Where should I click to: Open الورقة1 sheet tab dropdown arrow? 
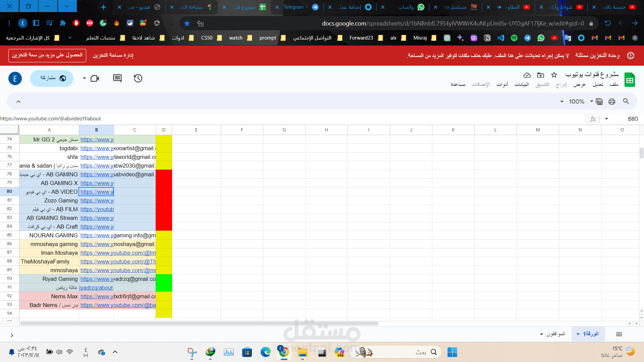tap(578, 334)
